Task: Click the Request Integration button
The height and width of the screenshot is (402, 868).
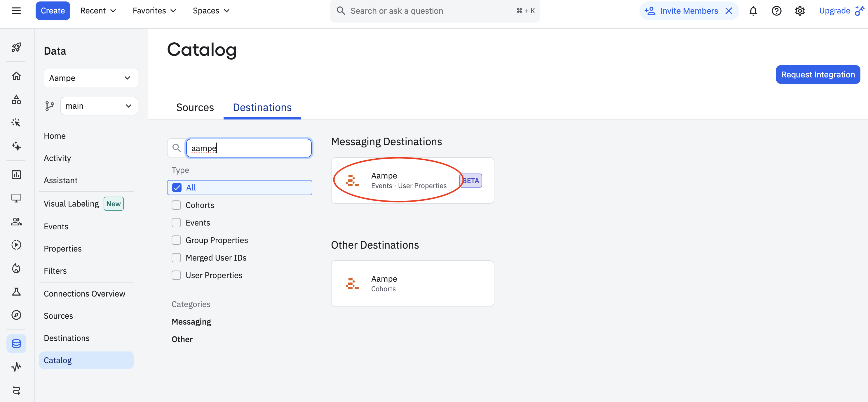Action: tap(818, 74)
